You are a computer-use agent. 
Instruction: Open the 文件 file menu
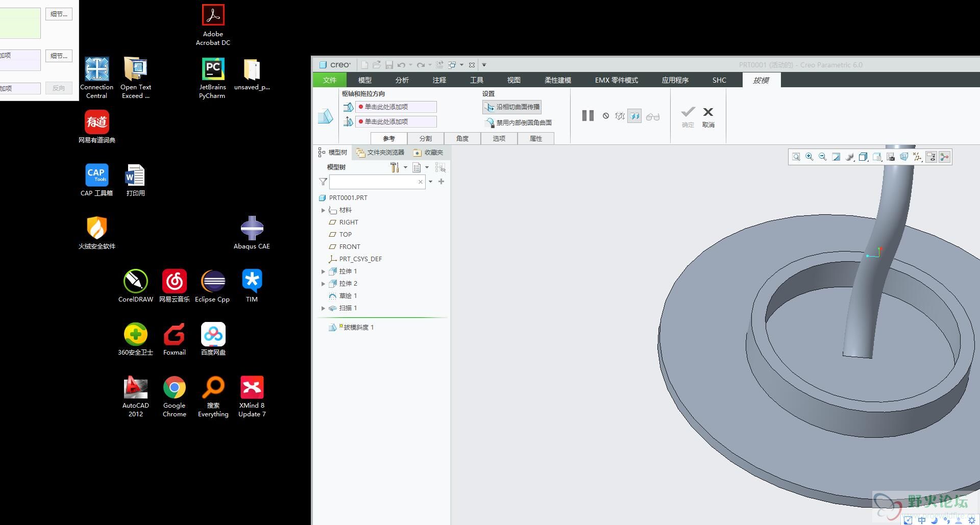point(330,80)
